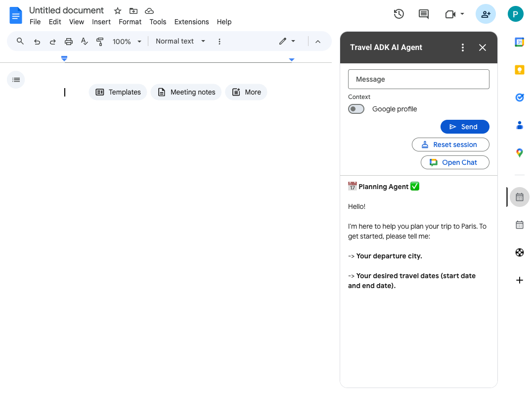Screen dimensions: 532x393
Task: Open Google Maps in side panel
Action: (519, 153)
